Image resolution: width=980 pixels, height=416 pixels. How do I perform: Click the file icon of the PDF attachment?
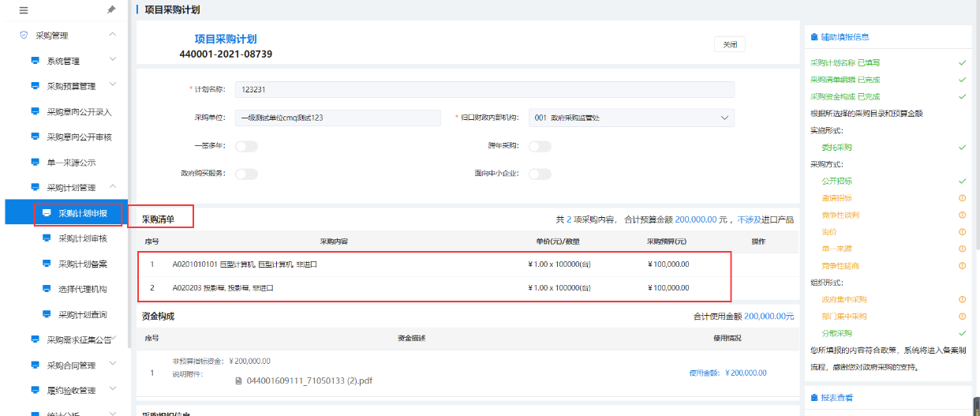click(240, 380)
